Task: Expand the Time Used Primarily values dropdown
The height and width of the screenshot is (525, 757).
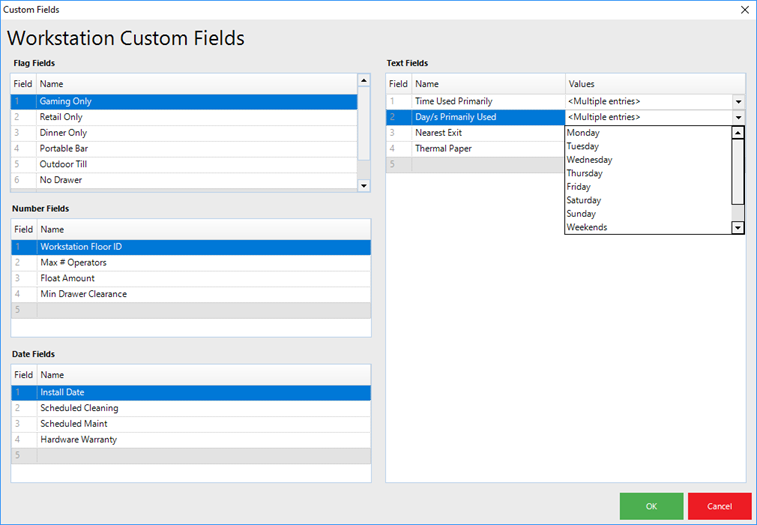Action: click(738, 102)
